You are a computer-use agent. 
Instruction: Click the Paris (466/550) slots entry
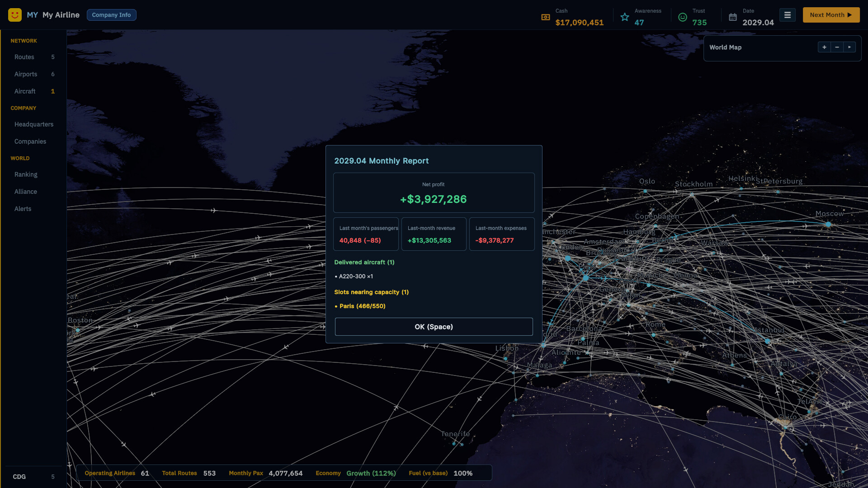(x=360, y=306)
